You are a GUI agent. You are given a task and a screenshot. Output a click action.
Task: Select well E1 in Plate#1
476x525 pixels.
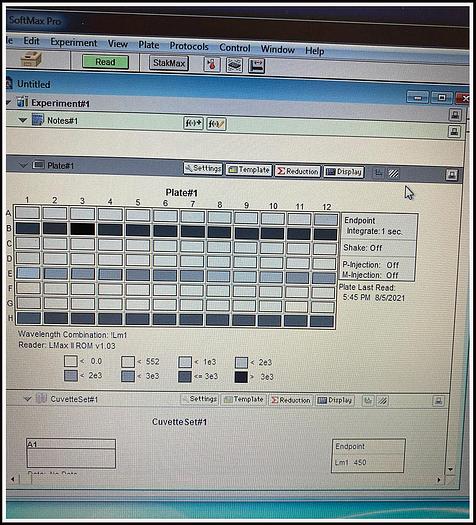coord(28,273)
